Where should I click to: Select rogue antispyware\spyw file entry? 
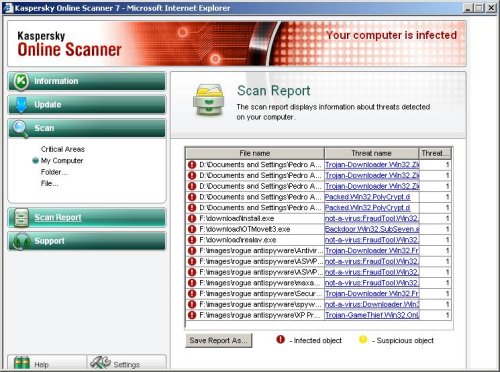click(261, 304)
